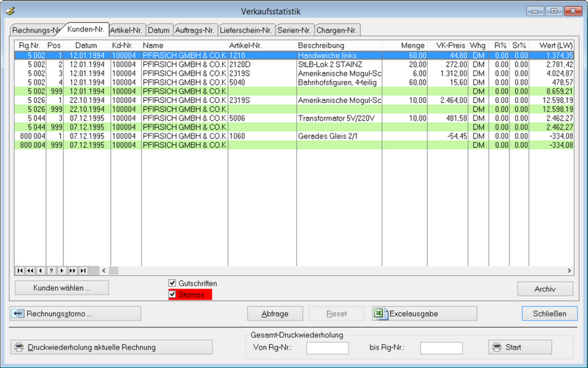The height and width of the screenshot is (368, 588).
Task: Click the previous page navigator arrow
Action: (x=30, y=271)
